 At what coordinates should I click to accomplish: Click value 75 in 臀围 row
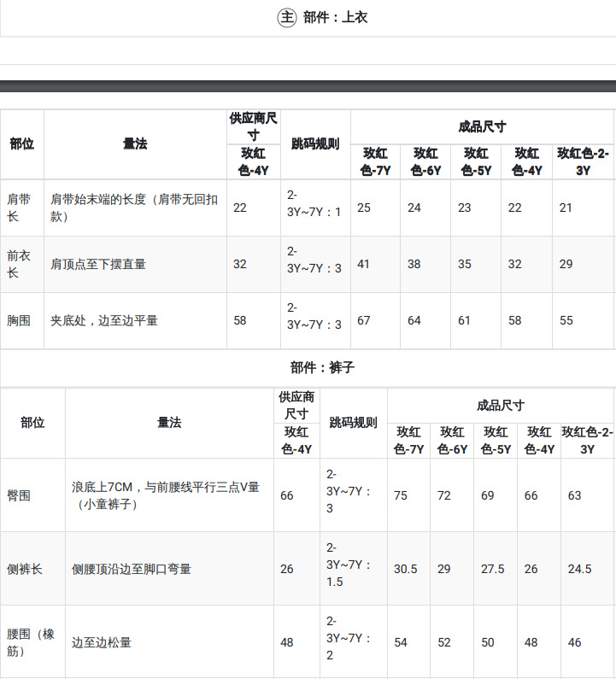[401, 495]
